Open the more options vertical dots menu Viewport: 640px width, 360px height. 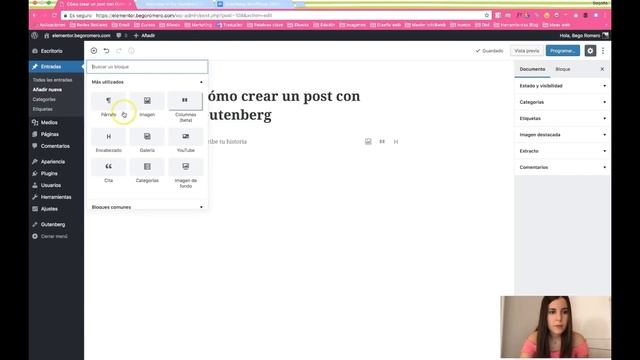[603, 51]
